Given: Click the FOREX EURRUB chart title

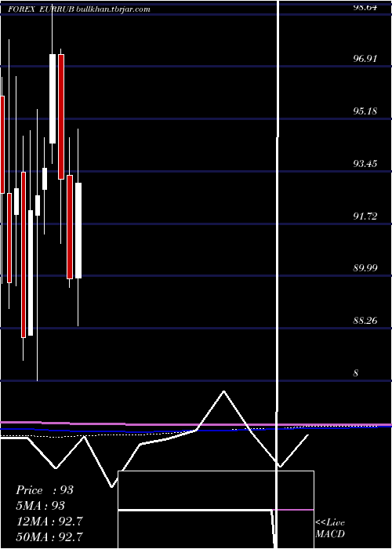Looking at the screenshot, I should point(42,9).
